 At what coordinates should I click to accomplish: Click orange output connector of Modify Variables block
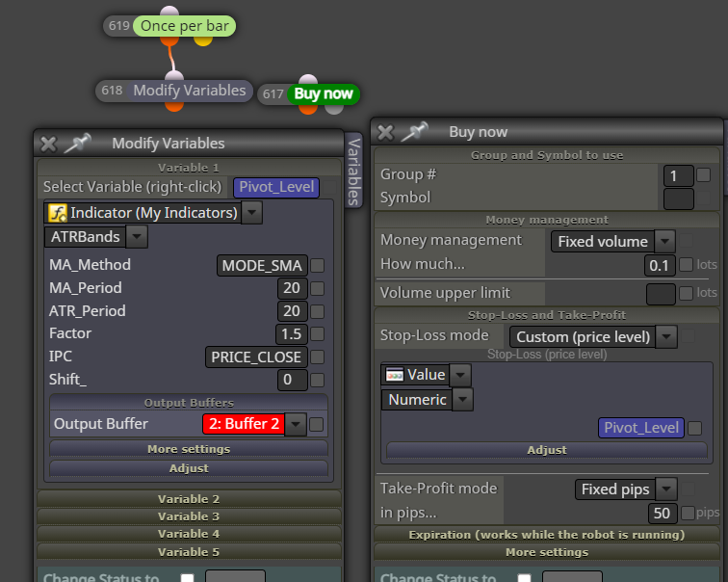(x=174, y=106)
